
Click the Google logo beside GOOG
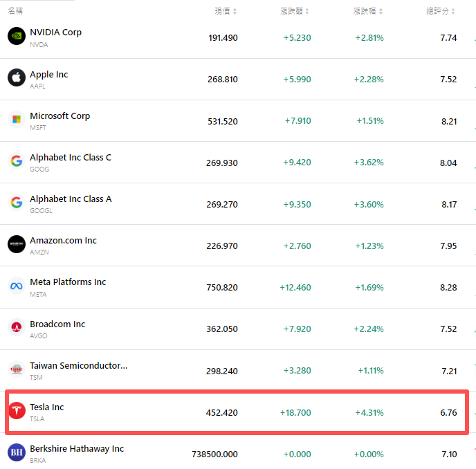coord(17,161)
